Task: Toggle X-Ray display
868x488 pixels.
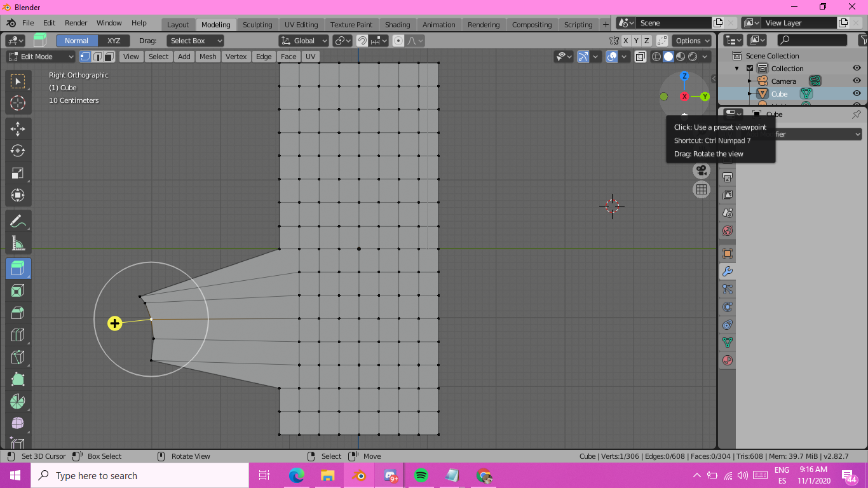Action: coord(640,57)
